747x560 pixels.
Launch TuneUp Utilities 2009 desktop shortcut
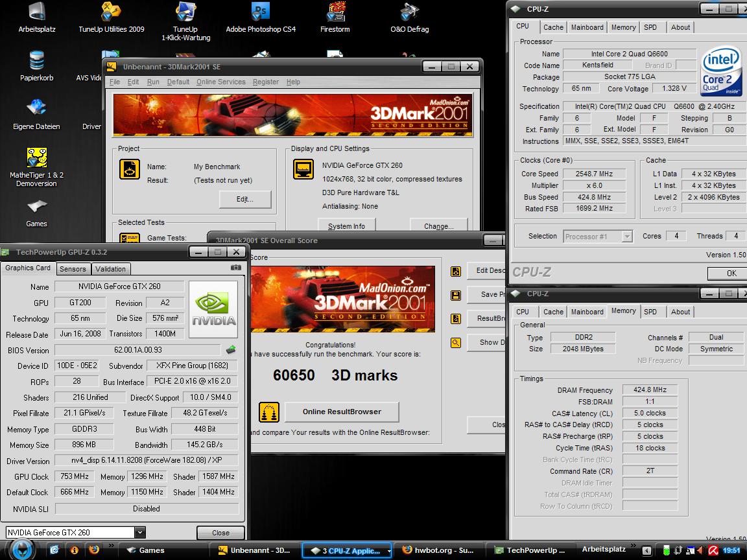(111, 17)
